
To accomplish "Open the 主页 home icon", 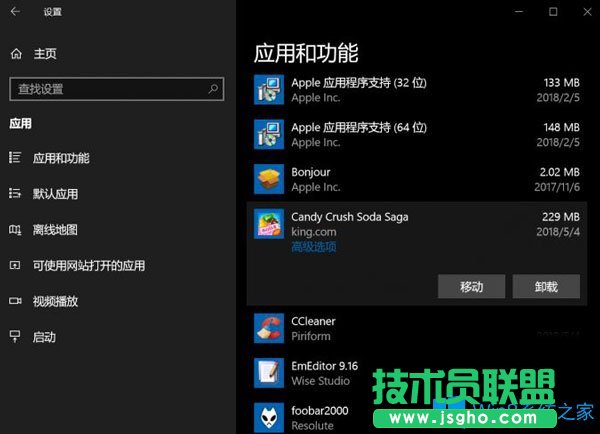I will [16, 54].
